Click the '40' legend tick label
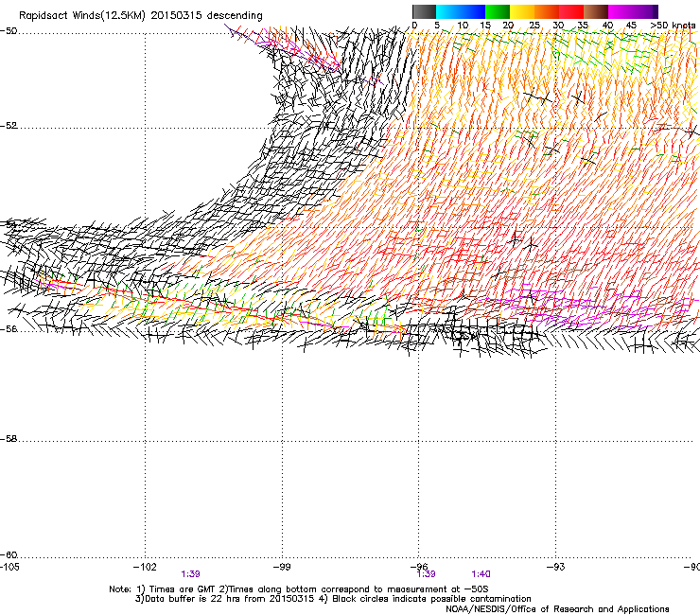This screenshot has height=615, width=700. click(607, 25)
